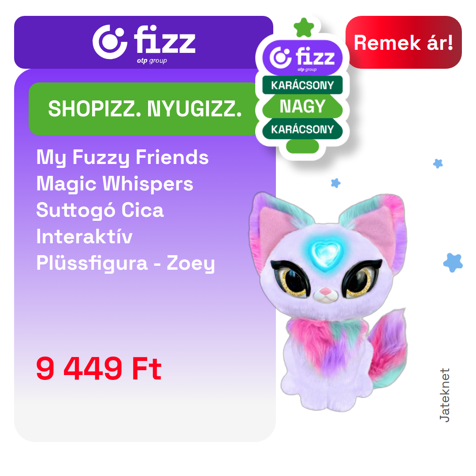The image size is (476, 476).
Task: Click the large blue star near the cat's ear
Action: point(453,263)
